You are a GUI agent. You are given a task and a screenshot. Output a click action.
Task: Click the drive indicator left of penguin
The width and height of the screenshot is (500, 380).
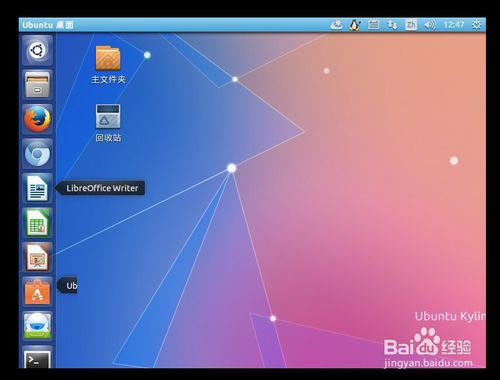[x=336, y=25]
